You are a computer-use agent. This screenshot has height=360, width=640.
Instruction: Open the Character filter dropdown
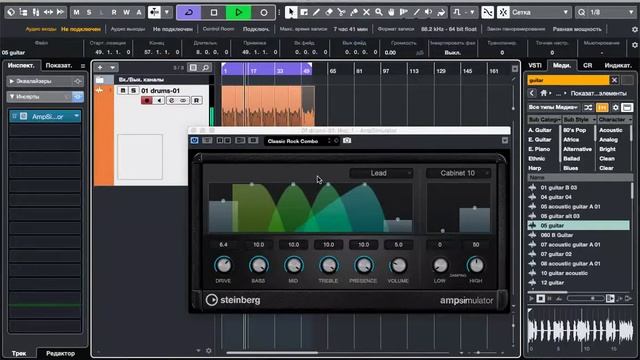tap(615, 120)
